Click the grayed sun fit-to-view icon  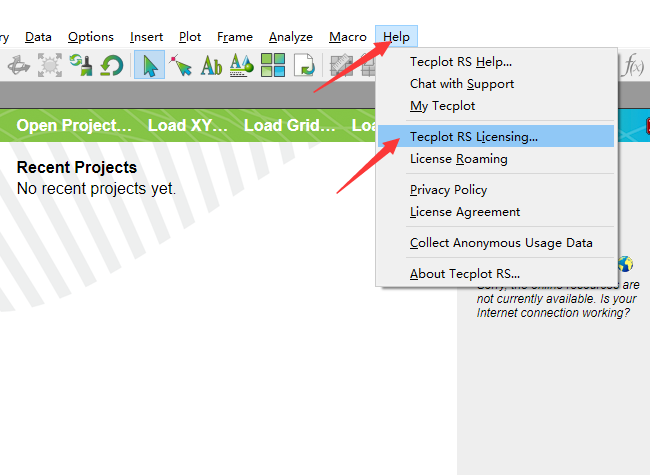click(50, 65)
